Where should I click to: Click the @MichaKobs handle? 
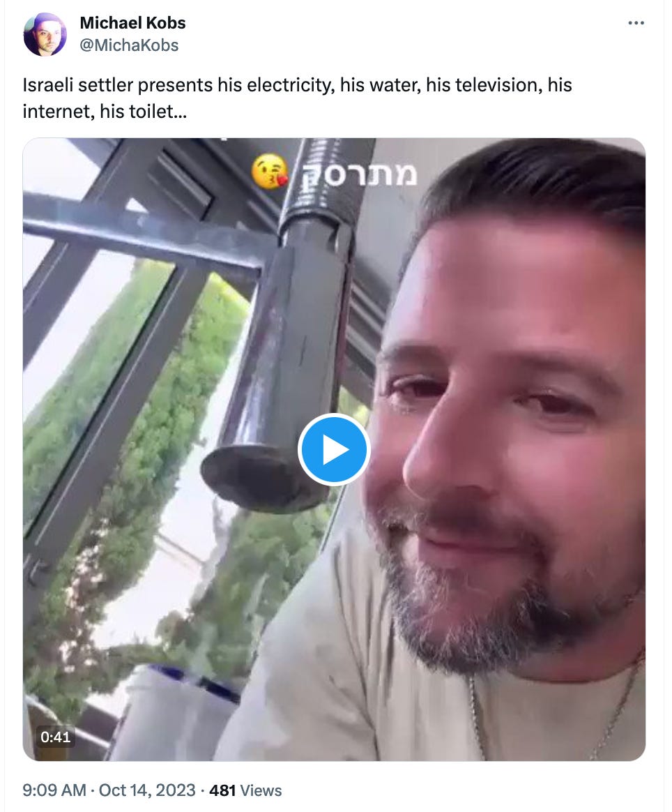pos(129,45)
